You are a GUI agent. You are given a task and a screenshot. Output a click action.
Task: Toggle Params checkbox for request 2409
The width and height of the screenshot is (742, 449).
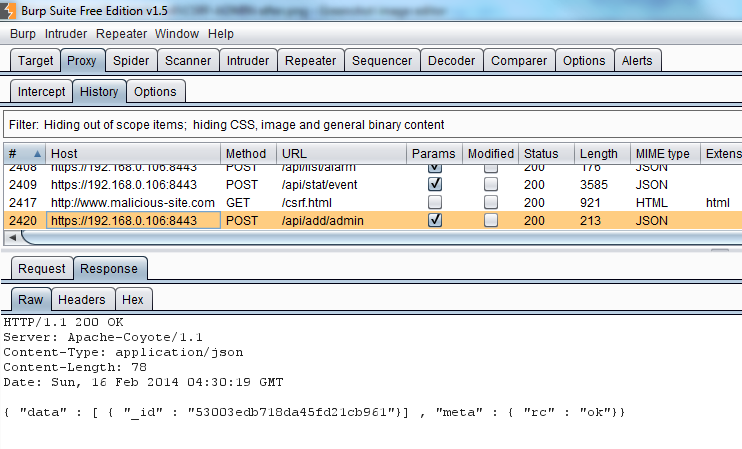coord(435,184)
